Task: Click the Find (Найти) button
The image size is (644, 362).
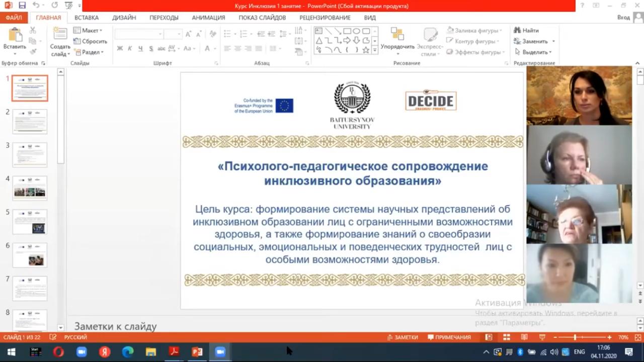Action: coord(526,30)
